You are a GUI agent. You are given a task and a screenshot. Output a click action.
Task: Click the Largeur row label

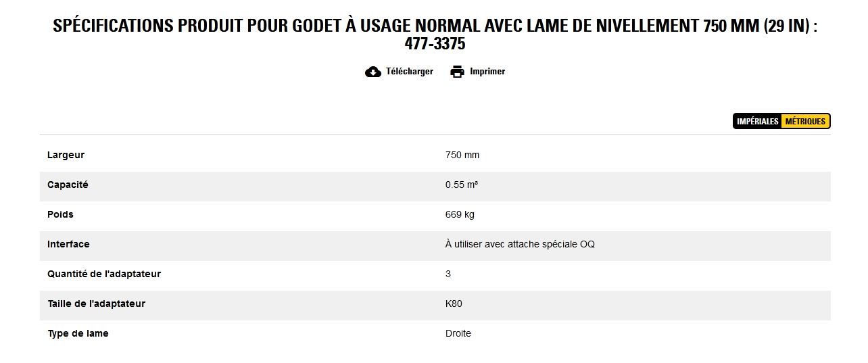point(66,155)
